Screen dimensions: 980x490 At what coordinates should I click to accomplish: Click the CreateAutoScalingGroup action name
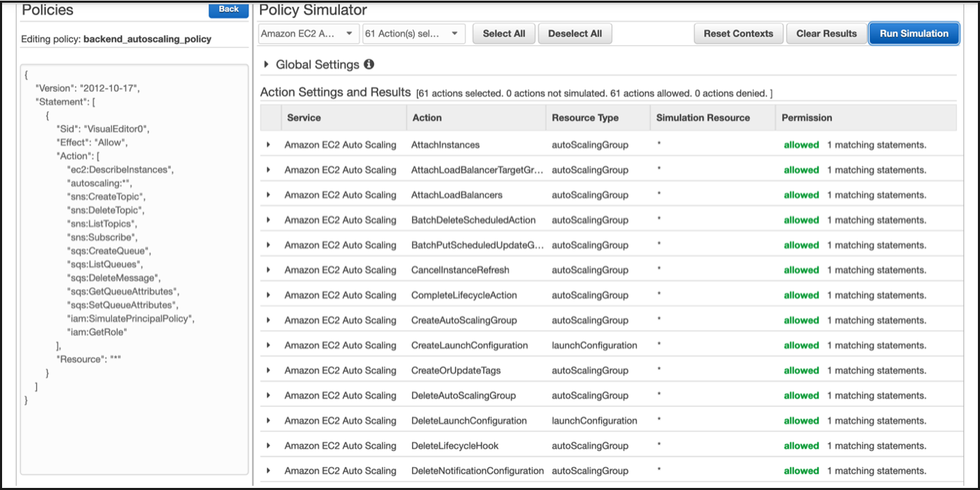click(x=464, y=320)
